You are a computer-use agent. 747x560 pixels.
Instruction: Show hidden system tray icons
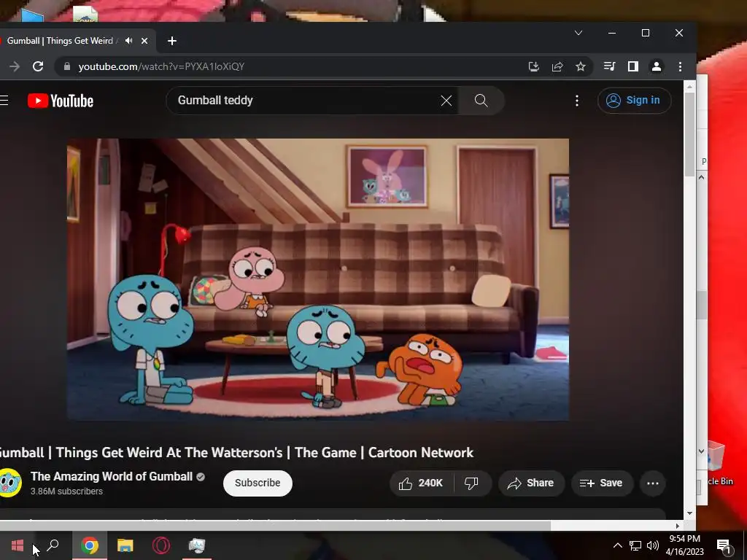[x=617, y=545]
